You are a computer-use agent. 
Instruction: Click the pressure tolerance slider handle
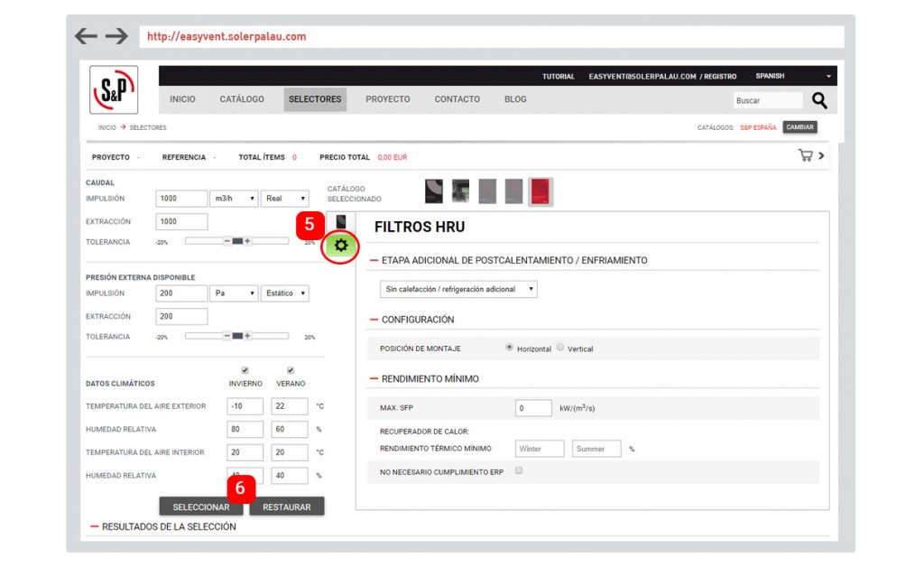(x=237, y=336)
